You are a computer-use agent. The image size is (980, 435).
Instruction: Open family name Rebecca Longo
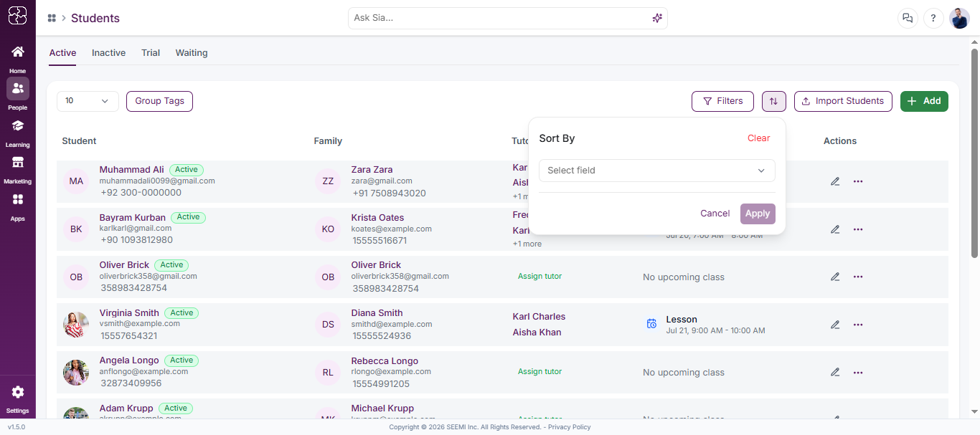pos(385,360)
